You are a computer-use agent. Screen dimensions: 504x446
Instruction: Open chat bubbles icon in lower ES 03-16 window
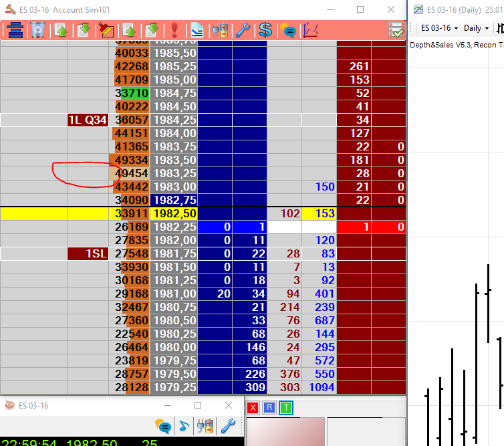point(163,427)
